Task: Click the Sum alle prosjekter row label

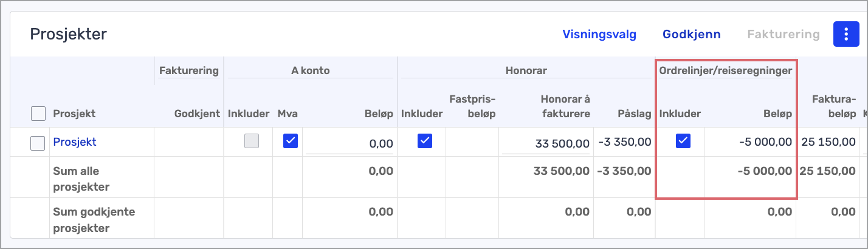Action: 83,179
